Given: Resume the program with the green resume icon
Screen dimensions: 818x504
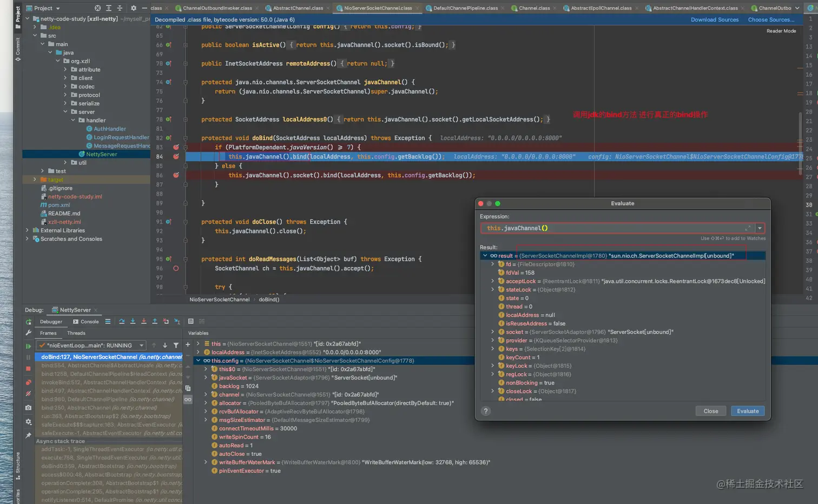Looking at the screenshot, I should [29, 346].
